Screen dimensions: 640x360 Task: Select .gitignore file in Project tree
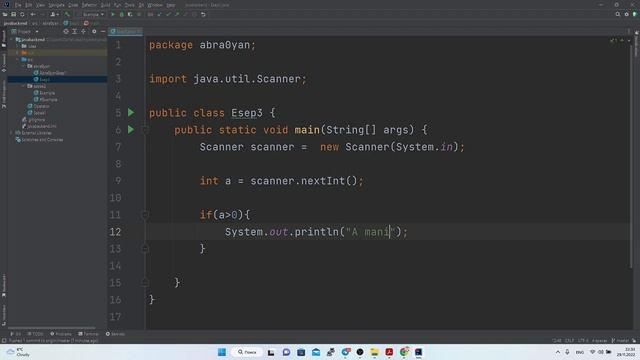click(33, 120)
